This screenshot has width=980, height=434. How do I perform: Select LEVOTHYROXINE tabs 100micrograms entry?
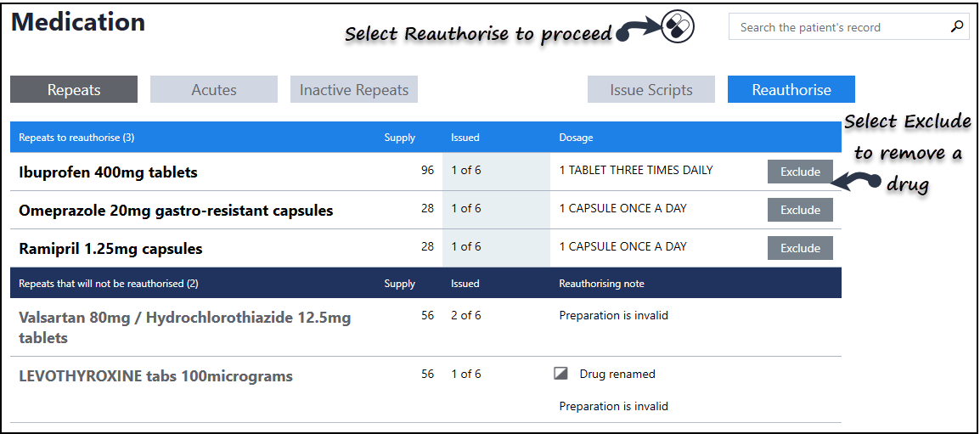tap(155, 376)
